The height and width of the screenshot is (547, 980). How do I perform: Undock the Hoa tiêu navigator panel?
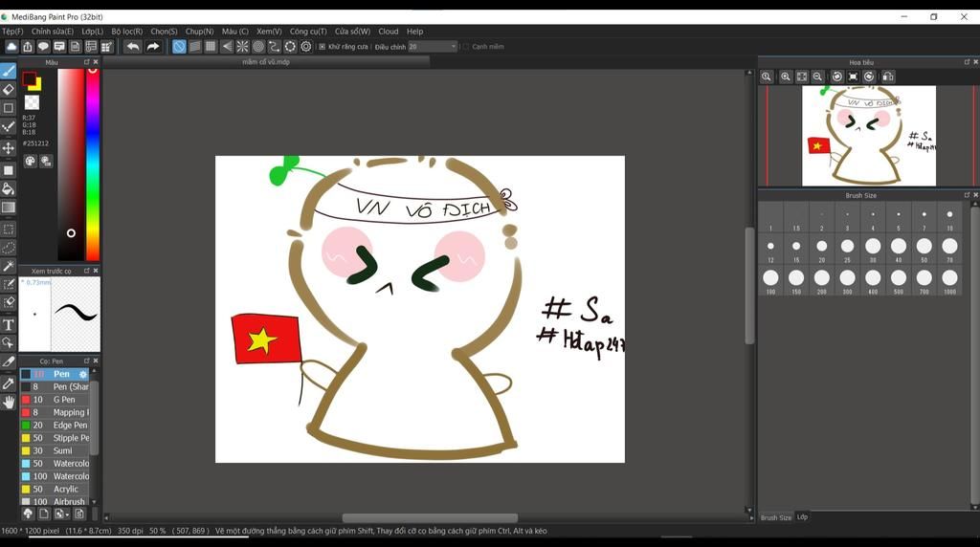click(967, 62)
